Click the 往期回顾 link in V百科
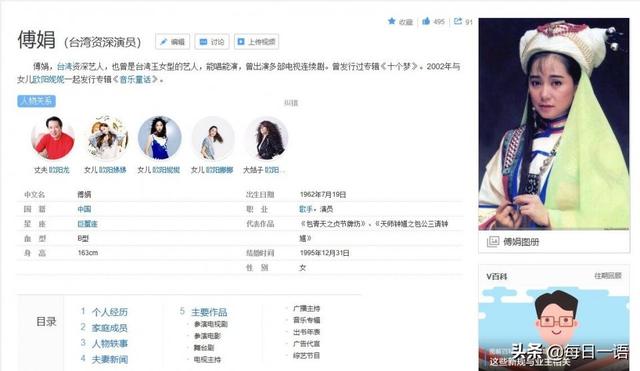Screen dimensions: 640x371 (x=608, y=276)
